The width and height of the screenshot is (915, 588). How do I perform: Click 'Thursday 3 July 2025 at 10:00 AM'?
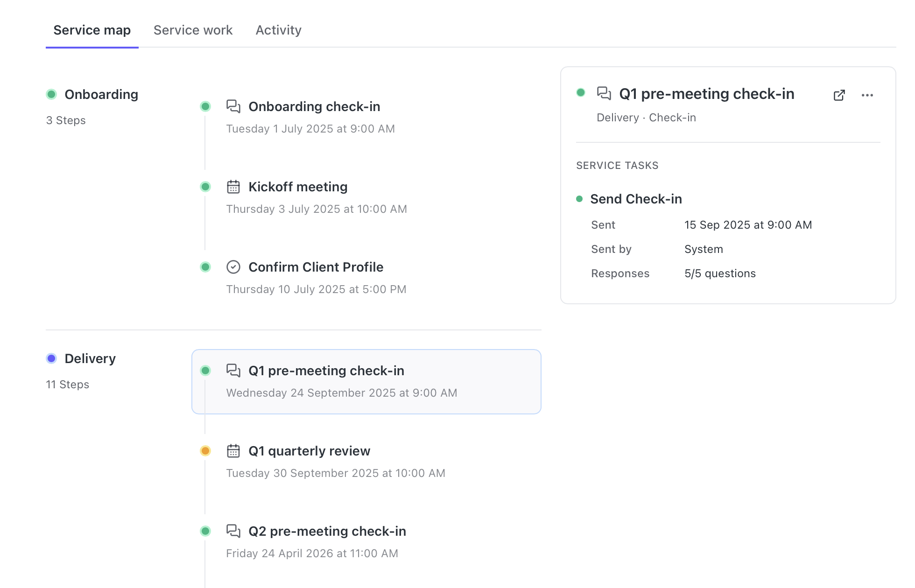[317, 209]
